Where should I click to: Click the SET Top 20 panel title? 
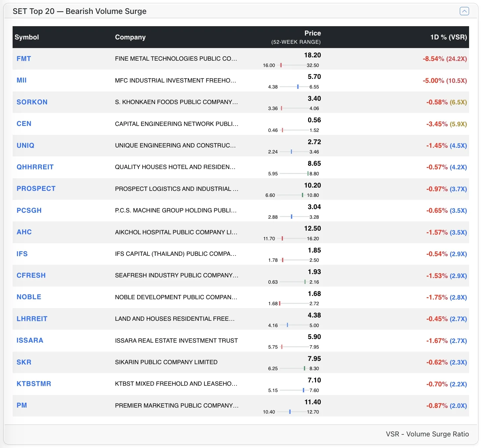80,11
